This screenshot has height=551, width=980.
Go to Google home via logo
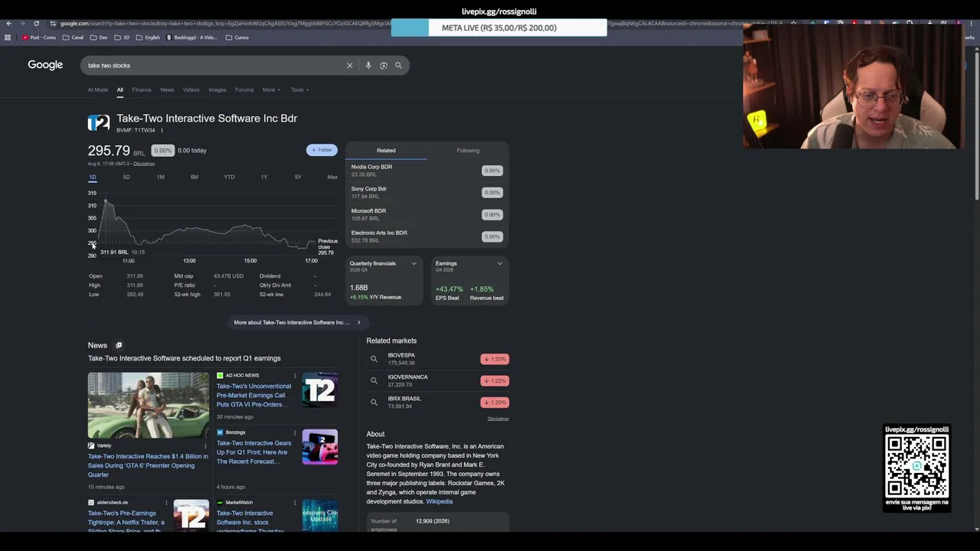(x=45, y=65)
